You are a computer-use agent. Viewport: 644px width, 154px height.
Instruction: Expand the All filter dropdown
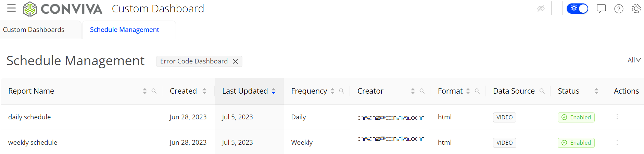634,60
